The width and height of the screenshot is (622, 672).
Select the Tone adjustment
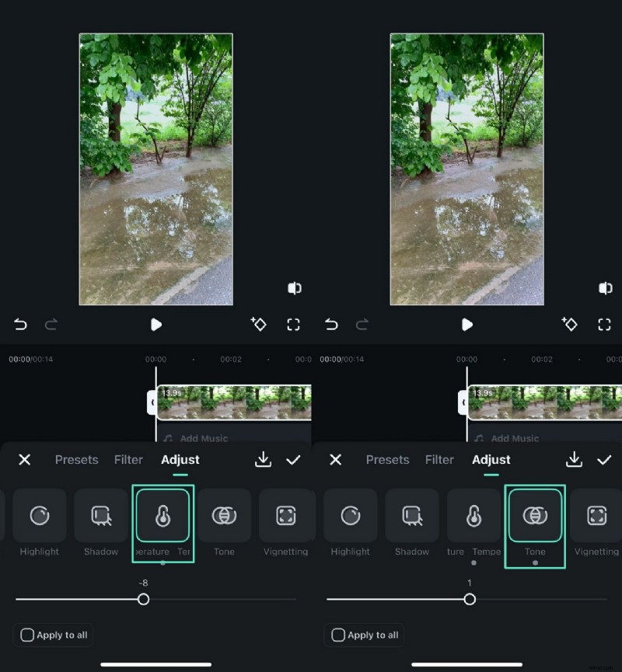535,516
